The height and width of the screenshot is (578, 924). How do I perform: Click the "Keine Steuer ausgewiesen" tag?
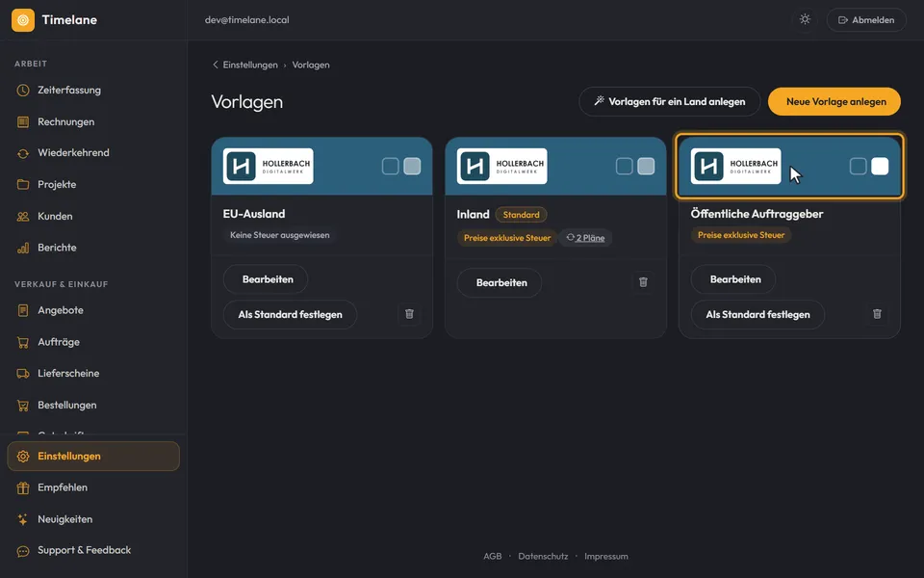(280, 235)
